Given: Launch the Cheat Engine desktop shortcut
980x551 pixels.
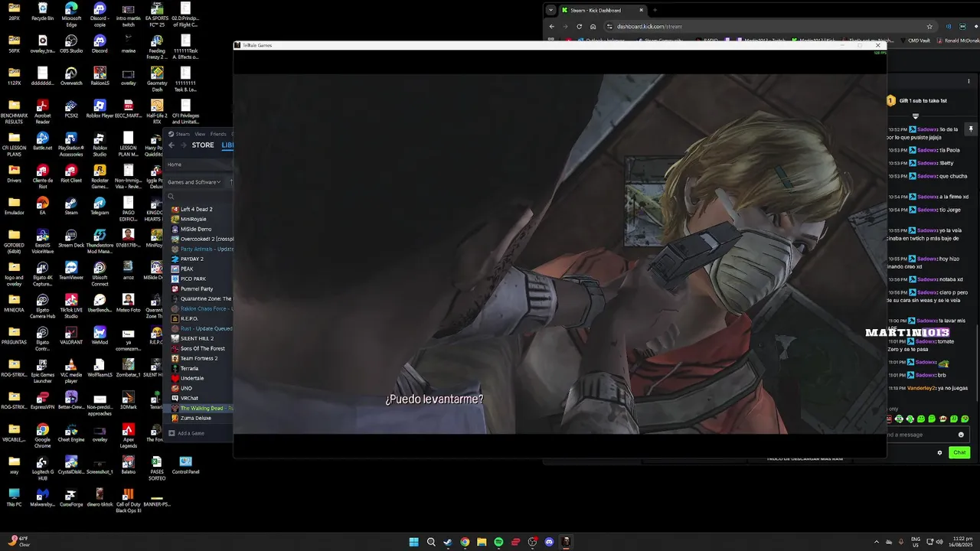Looking at the screenshot, I should point(71,433).
